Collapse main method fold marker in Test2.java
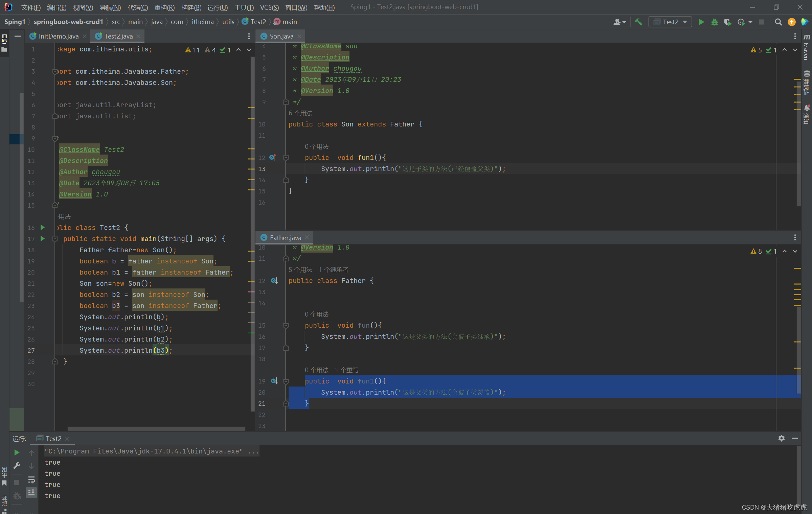The width and height of the screenshot is (812, 514). point(55,239)
